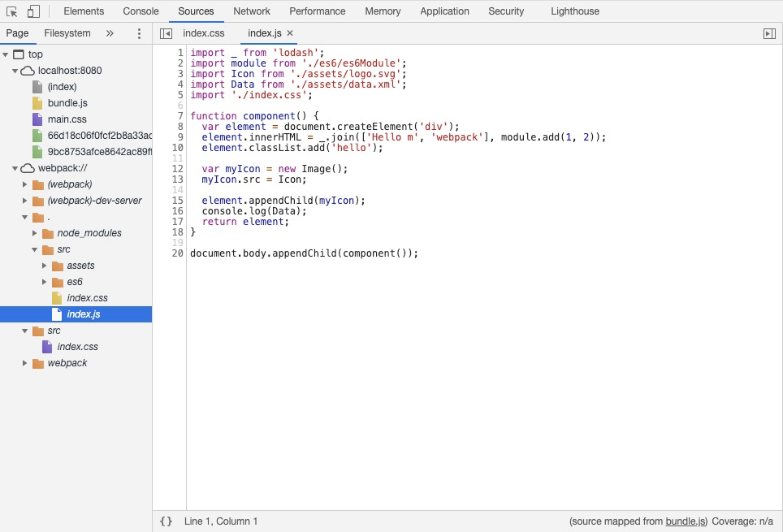Pretty print the source with braces icon
Viewport: 783px width, 532px height.
(x=166, y=521)
